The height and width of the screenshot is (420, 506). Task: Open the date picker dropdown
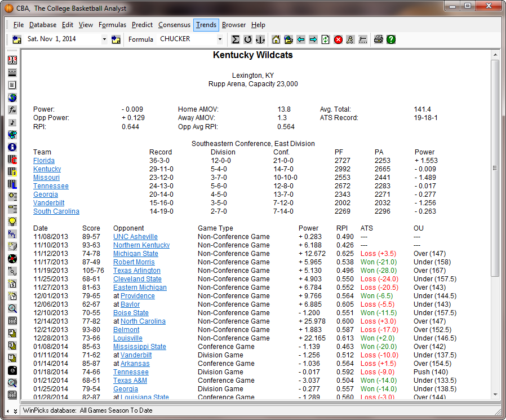coord(104,39)
